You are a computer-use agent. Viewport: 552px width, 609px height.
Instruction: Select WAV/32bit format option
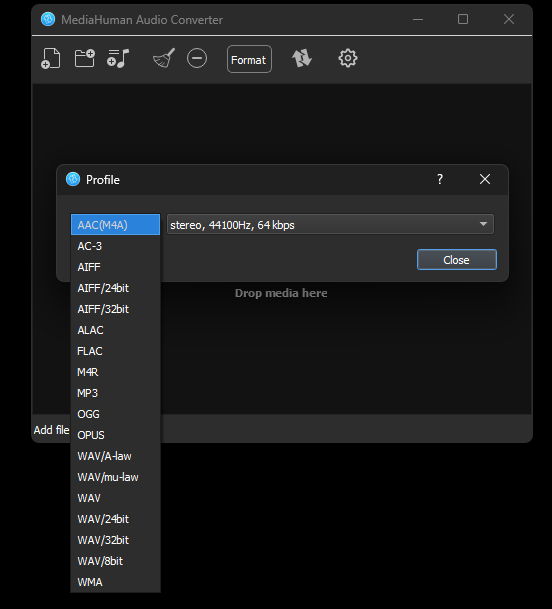tap(115, 540)
